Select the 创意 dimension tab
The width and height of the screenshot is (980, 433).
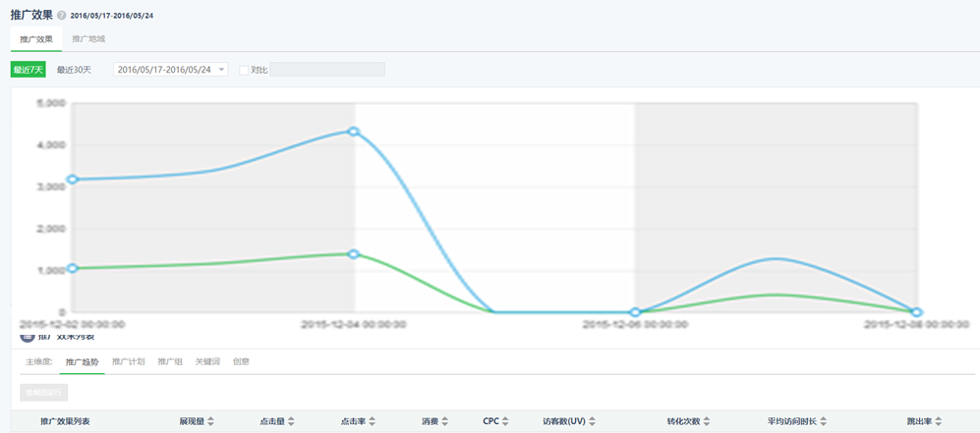coord(241,361)
